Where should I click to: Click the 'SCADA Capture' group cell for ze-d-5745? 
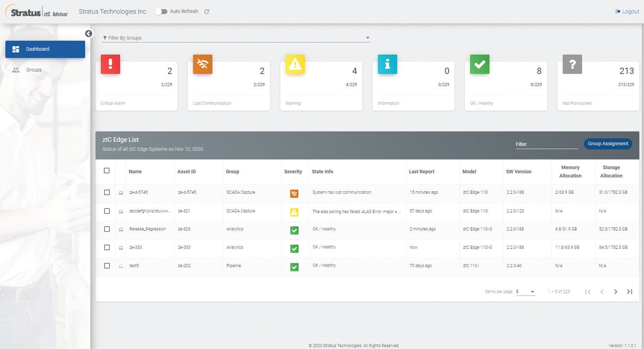(x=241, y=193)
